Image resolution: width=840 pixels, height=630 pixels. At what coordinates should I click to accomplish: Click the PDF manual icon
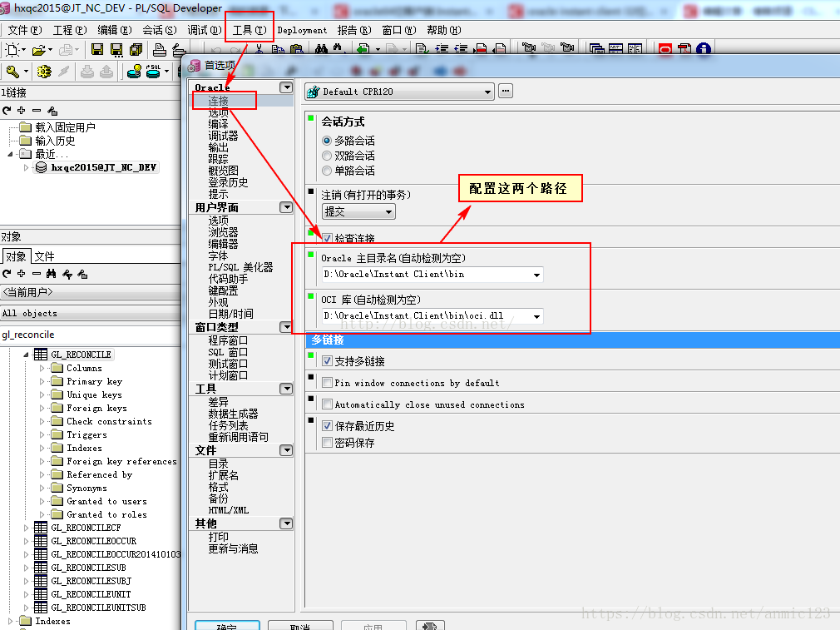684,49
